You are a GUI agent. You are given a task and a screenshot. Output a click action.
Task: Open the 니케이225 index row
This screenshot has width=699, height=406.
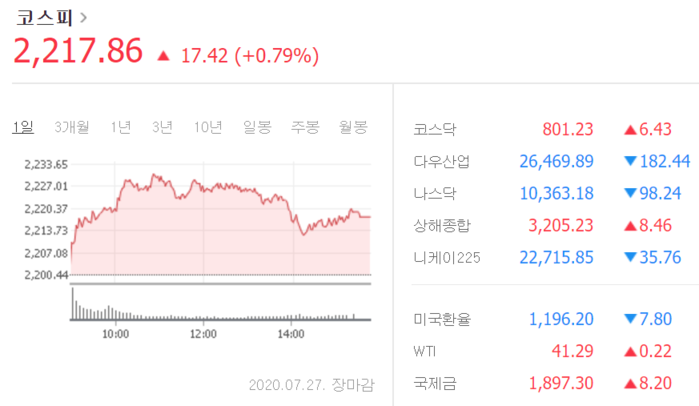point(447,257)
